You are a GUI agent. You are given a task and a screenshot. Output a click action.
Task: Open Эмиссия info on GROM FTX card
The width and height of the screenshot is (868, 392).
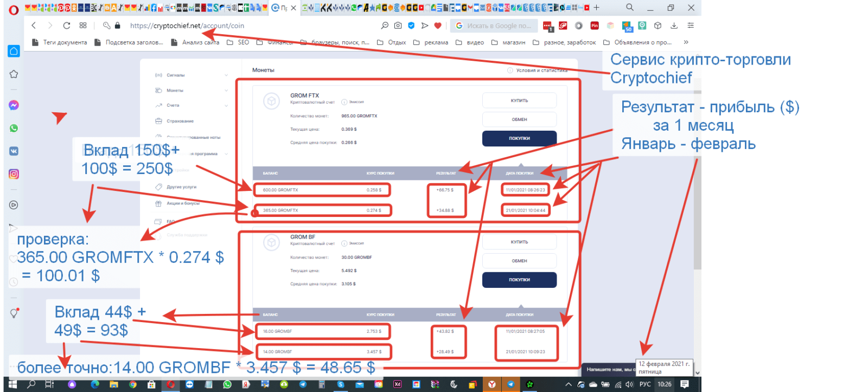point(353,102)
